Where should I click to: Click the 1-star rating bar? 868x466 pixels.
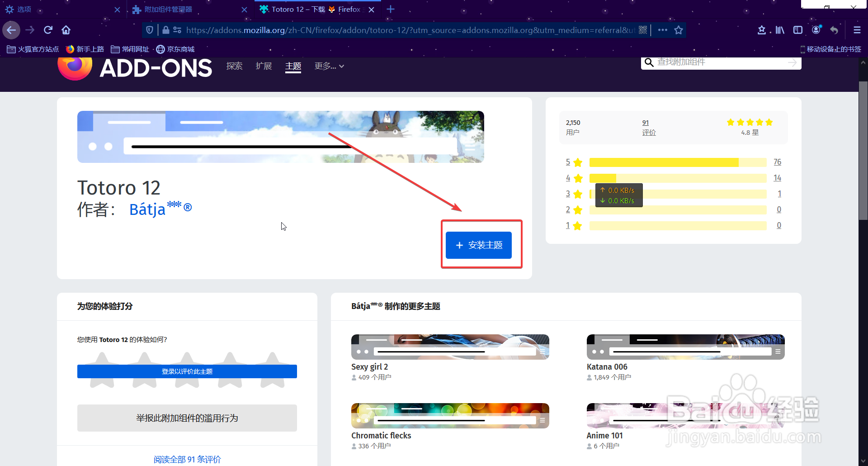pyautogui.click(x=678, y=226)
